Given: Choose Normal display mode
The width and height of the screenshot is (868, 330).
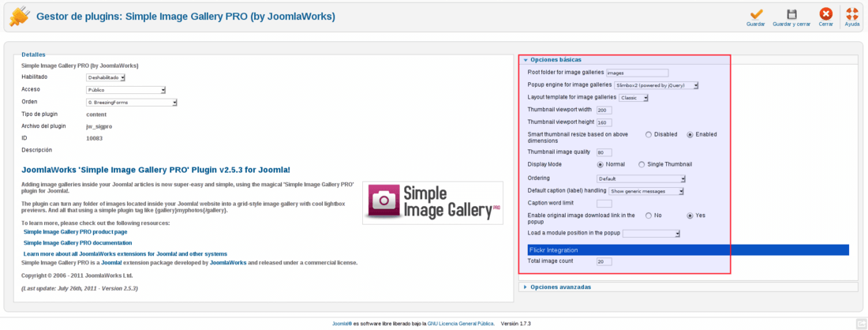Looking at the screenshot, I should point(600,164).
